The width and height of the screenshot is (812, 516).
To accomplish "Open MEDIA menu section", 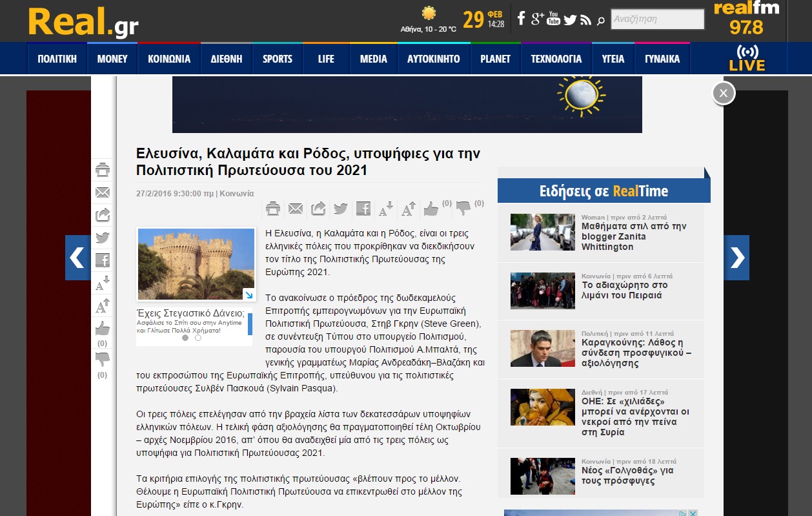I will pyautogui.click(x=373, y=59).
